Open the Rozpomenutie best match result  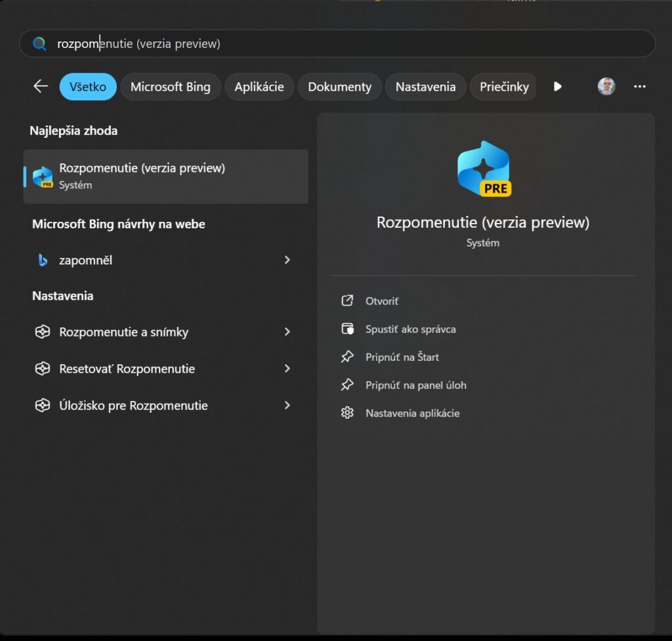pos(164,176)
